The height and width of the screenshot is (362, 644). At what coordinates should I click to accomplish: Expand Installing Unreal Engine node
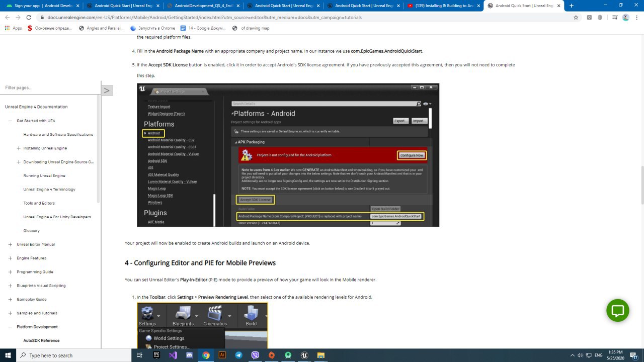[x=19, y=148]
